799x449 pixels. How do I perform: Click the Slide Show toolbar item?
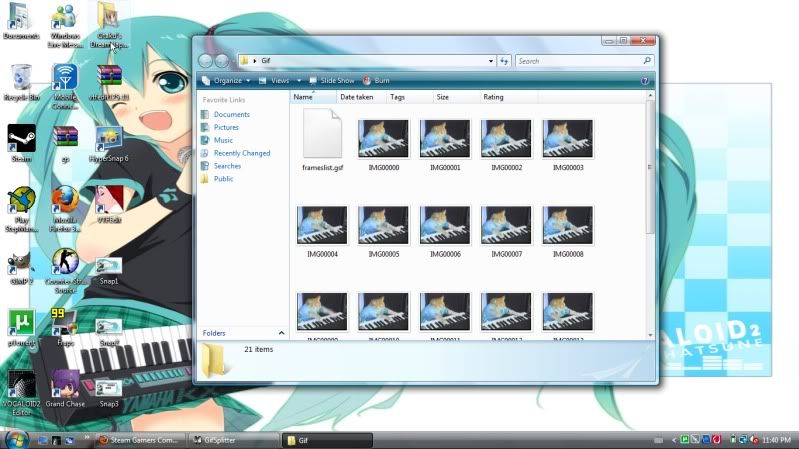click(x=336, y=80)
